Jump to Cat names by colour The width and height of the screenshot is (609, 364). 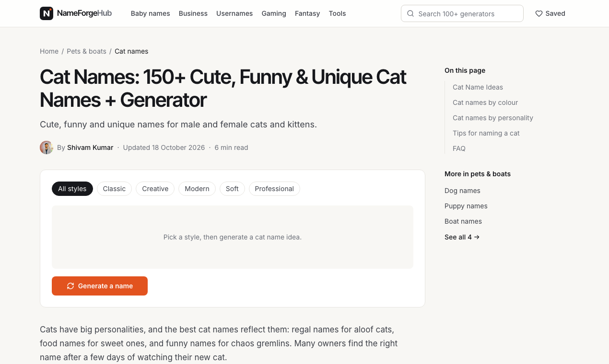[x=485, y=102]
